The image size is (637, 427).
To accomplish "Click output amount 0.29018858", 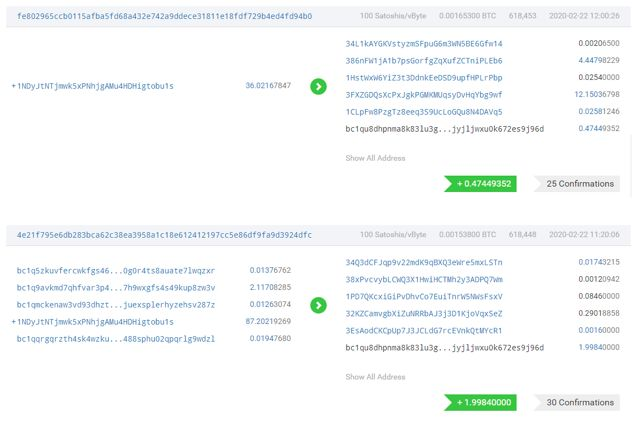I will point(599,313).
